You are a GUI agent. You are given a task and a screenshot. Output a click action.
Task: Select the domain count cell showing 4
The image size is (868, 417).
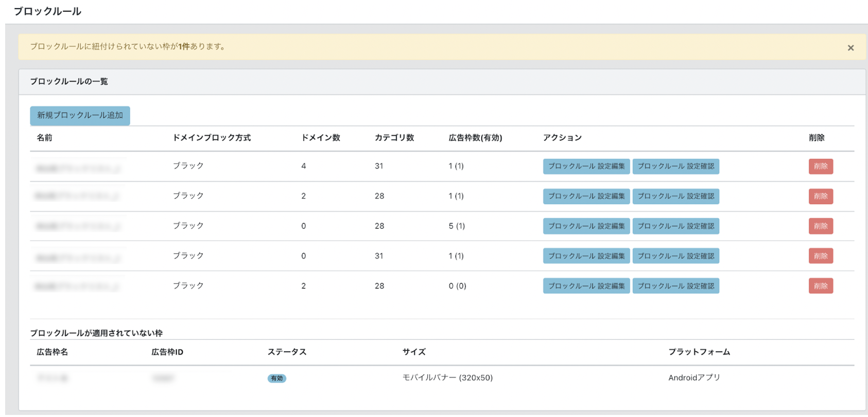pyautogui.click(x=304, y=166)
